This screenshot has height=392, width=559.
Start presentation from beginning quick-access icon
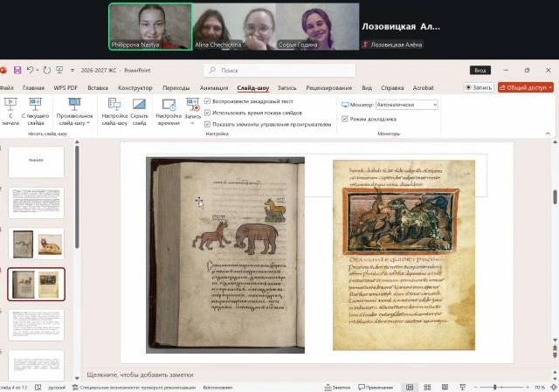pos(59,70)
